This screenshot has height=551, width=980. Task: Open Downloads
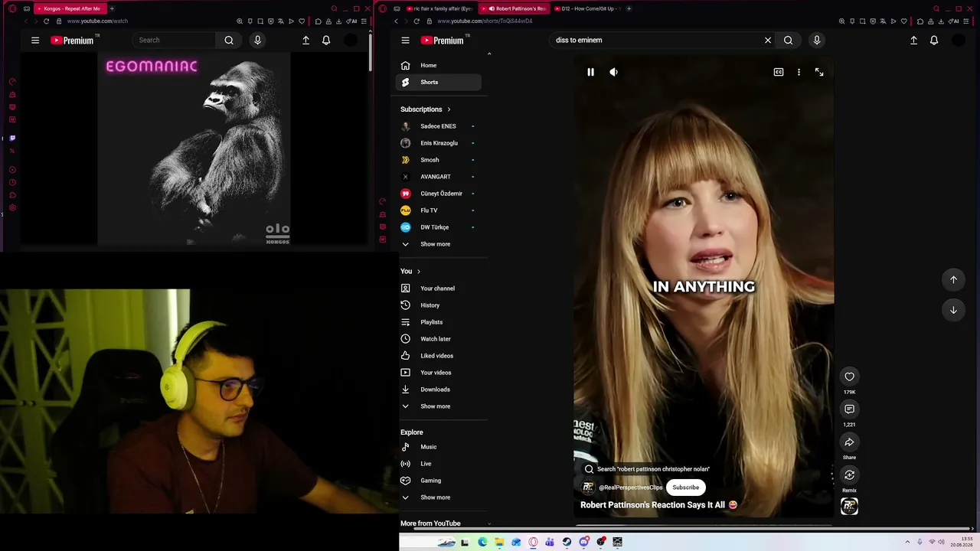[439, 390]
